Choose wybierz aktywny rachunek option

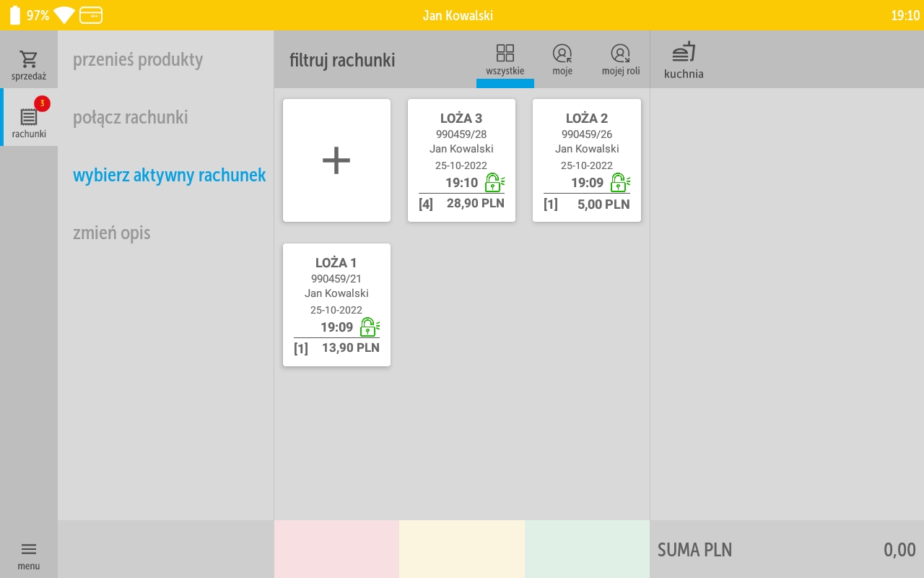[x=170, y=175]
